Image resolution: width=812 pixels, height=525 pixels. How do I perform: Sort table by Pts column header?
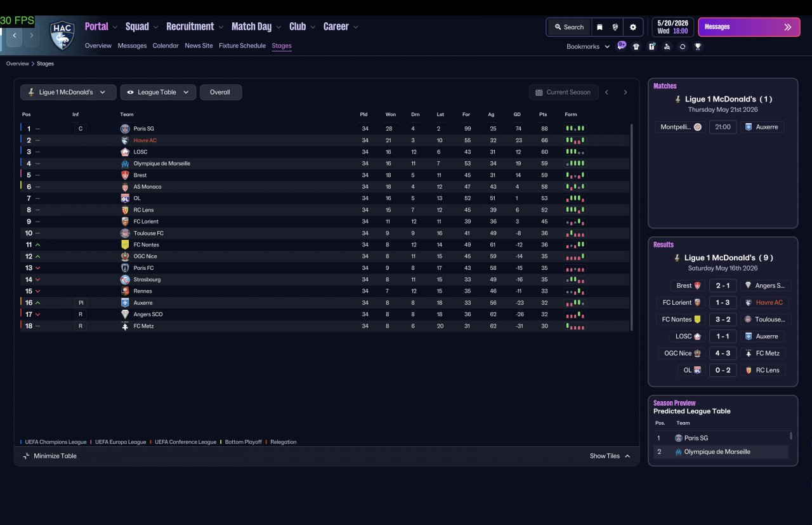tap(543, 115)
